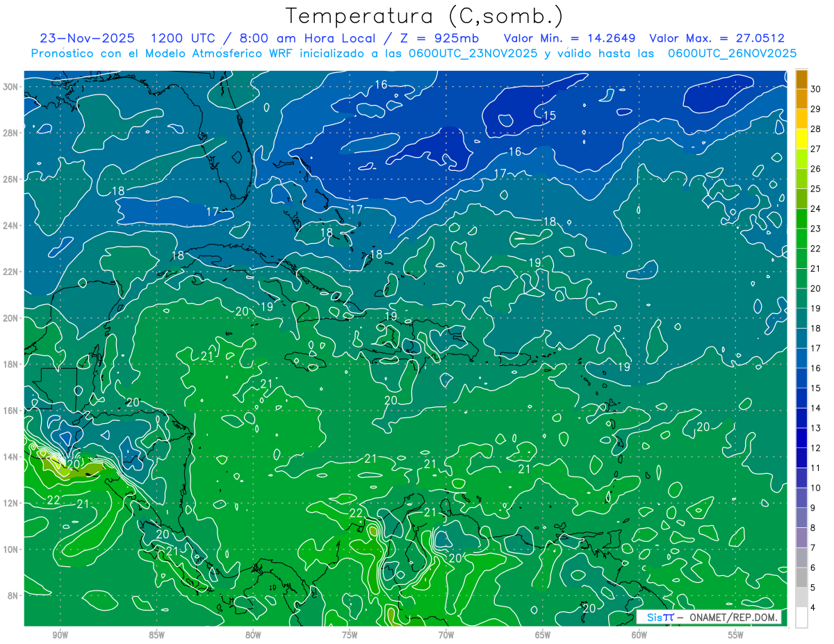This screenshot has width=834, height=644.
Task: Click the '30N' latitude axis label
Action: [11, 87]
